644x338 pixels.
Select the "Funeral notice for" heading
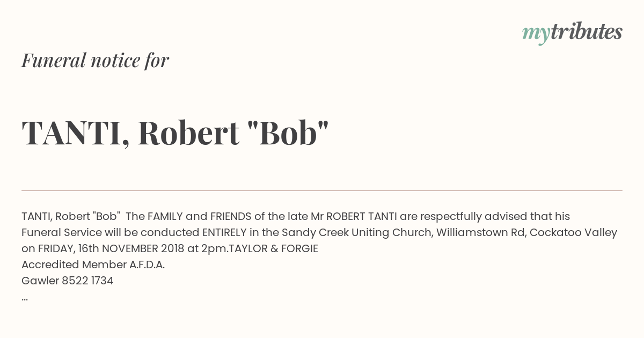(95, 60)
